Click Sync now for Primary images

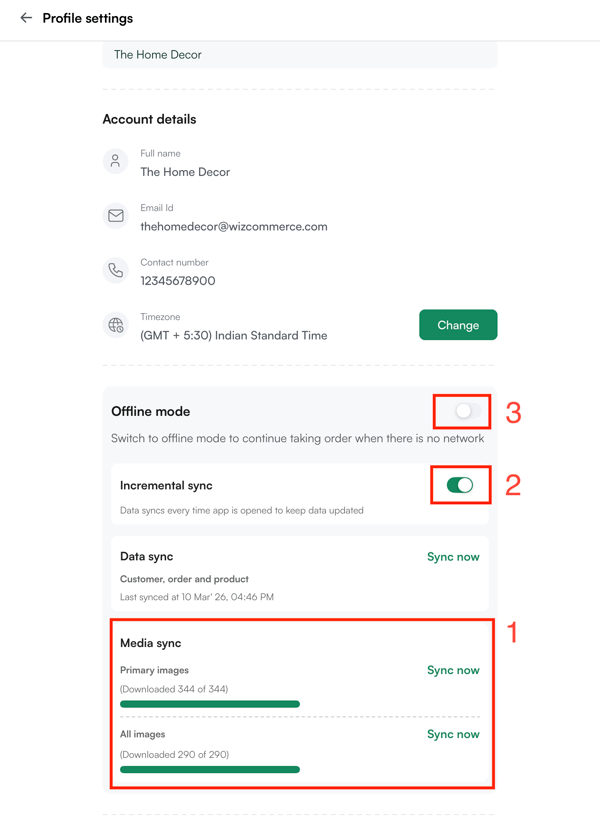click(x=453, y=670)
